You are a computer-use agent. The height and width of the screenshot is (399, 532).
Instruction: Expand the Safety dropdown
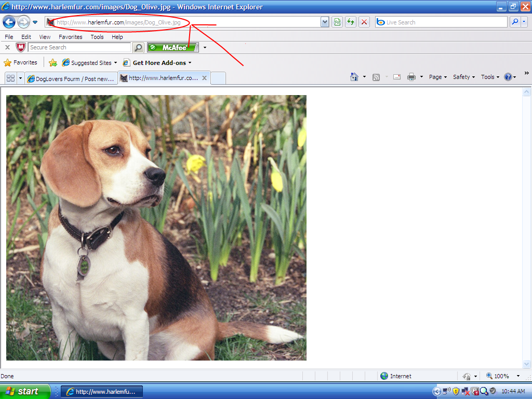tap(462, 76)
